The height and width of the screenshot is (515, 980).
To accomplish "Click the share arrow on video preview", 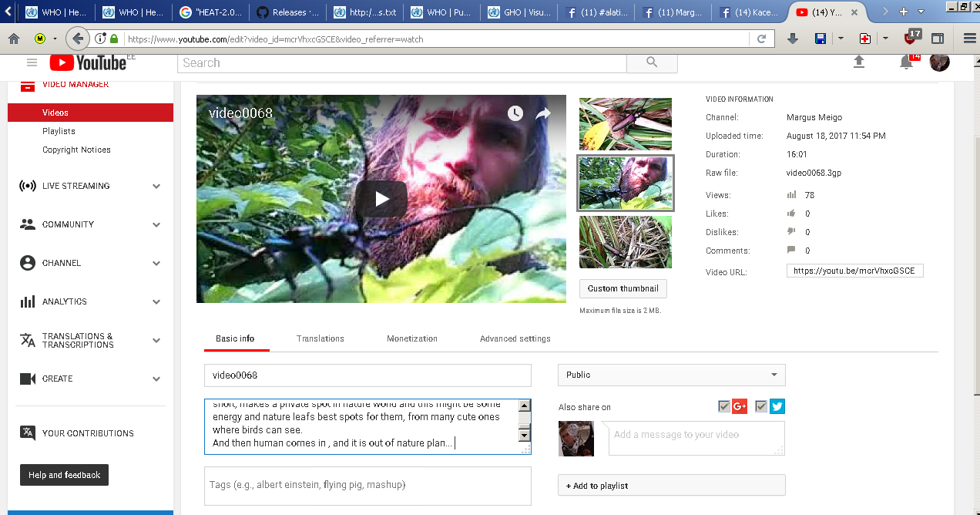I will coord(543,113).
